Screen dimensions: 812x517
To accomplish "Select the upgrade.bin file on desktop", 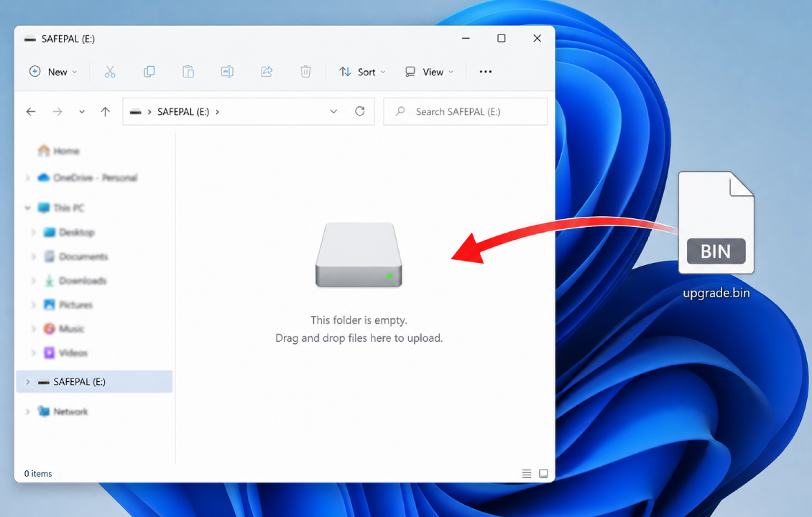I will click(716, 236).
